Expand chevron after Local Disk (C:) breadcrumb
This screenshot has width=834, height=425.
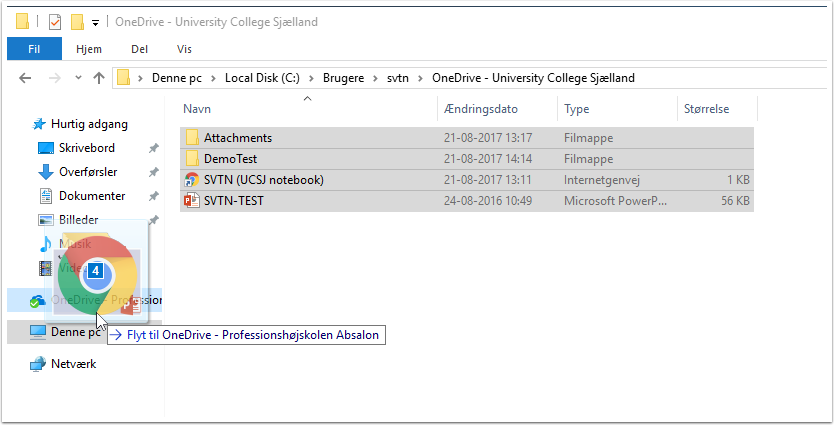[311, 78]
